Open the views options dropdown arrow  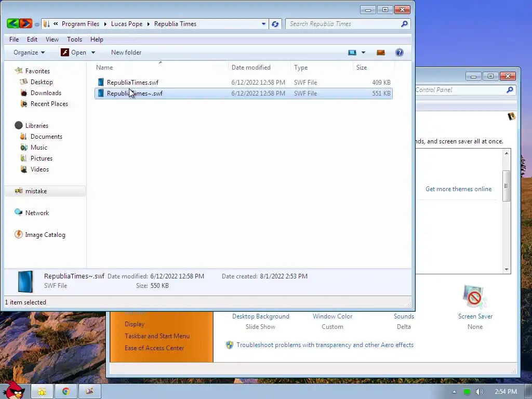tap(363, 52)
